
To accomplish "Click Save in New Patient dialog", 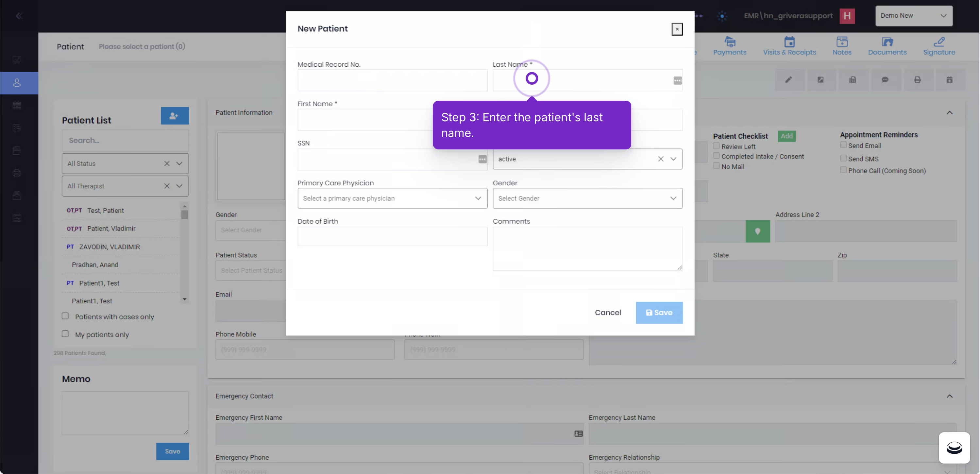I will pyautogui.click(x=659, y=313).
